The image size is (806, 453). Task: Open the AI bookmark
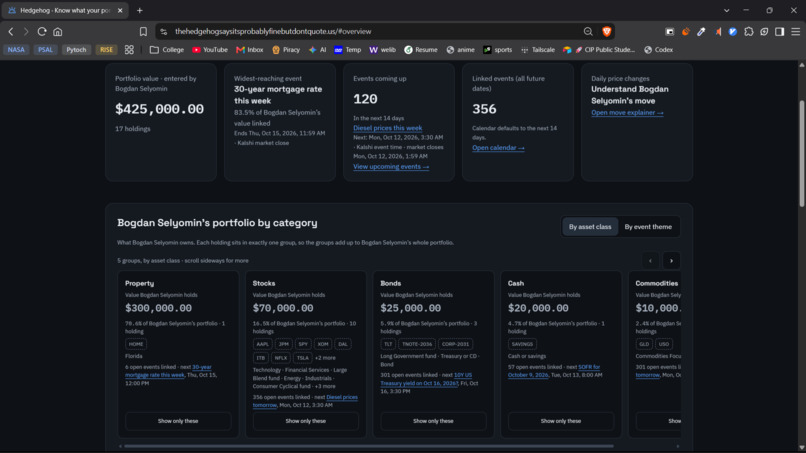318,50
